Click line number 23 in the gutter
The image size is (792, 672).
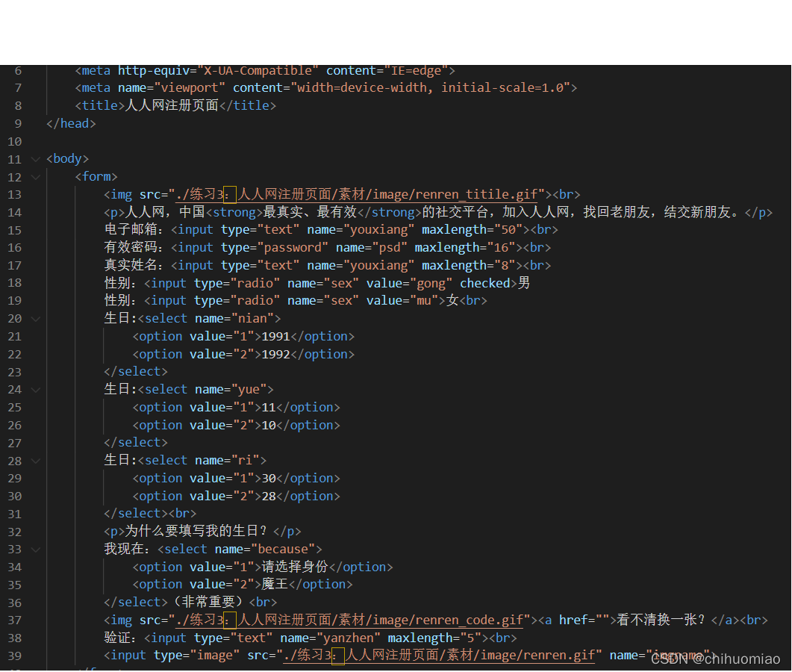point(15,372)
